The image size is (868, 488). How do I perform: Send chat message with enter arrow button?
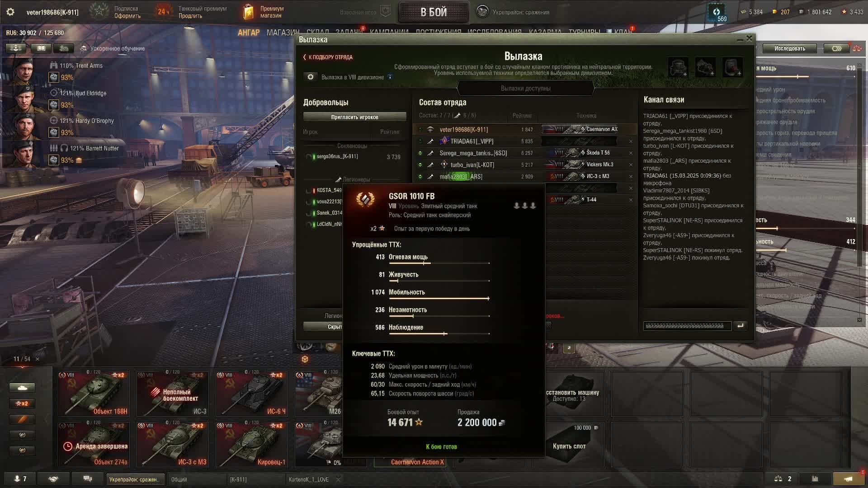tap(741, 326)
